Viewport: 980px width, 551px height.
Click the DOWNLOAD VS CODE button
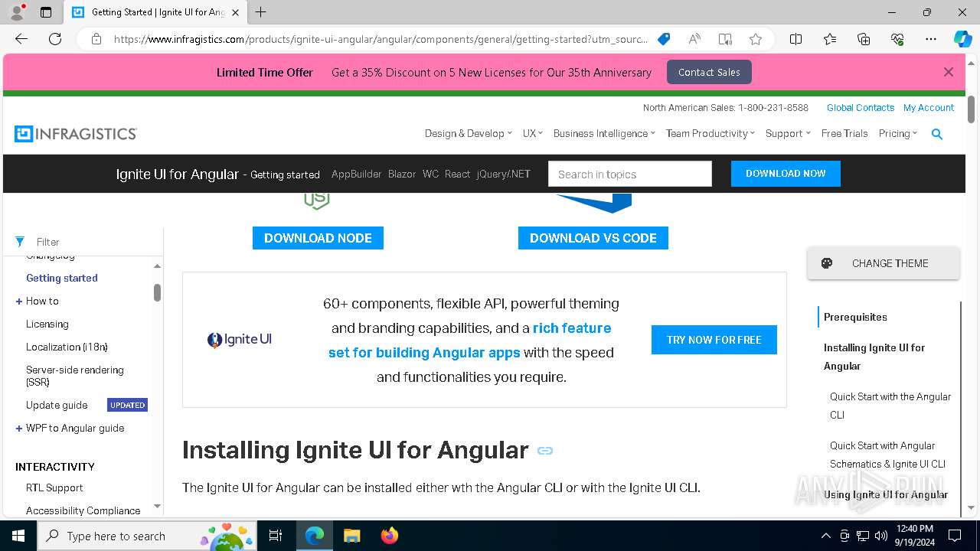pyautogui.click(x=593, y=238)
